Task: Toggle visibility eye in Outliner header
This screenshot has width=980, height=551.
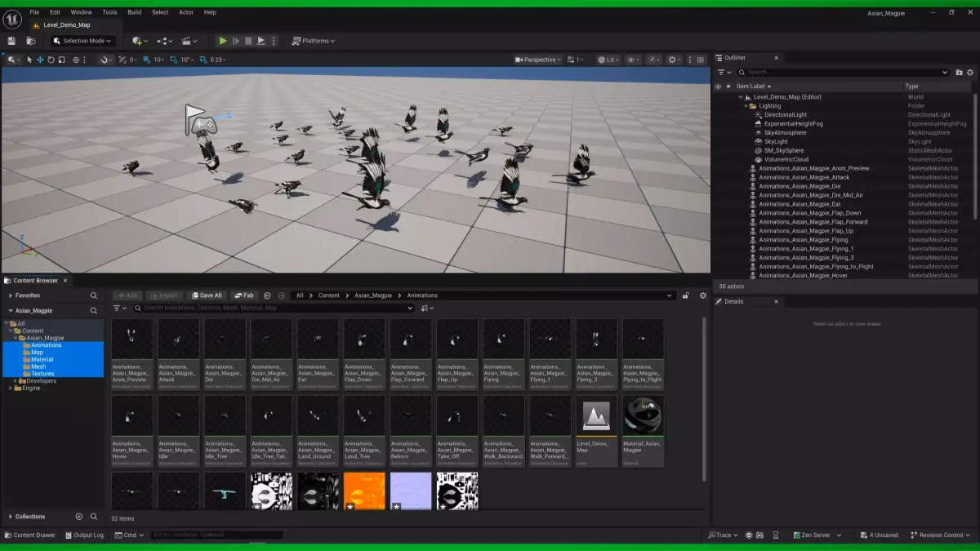Action: pos(719,86)
